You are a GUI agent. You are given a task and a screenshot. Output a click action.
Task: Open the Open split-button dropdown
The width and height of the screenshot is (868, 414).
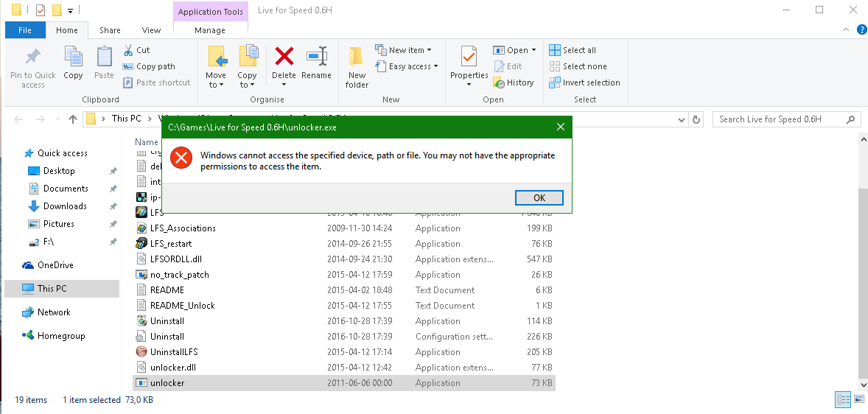pos(533,50)
